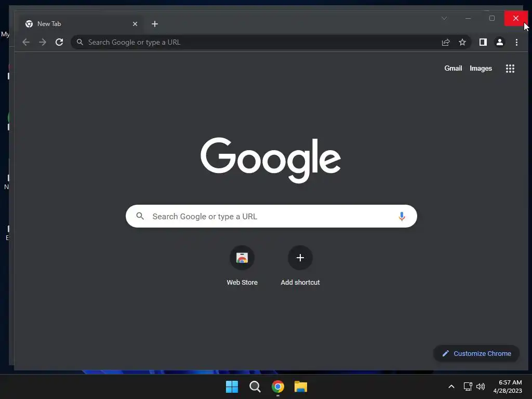Start voice search with the microphone
This screenshot has height=399, width=532.
[x=402, y=216]
